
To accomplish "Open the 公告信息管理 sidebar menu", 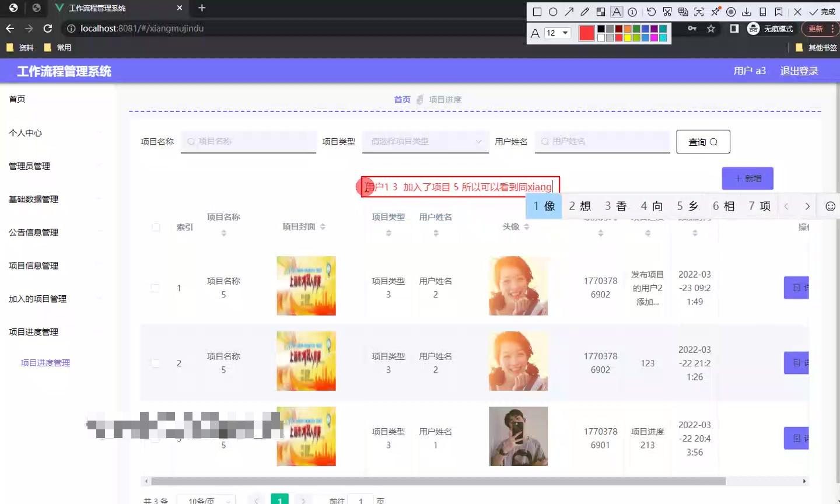I will [33, 232].
